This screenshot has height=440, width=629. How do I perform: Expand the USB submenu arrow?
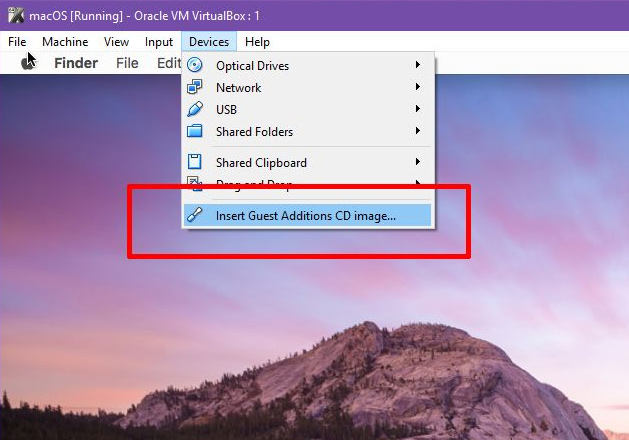click(x=418, y=109)
